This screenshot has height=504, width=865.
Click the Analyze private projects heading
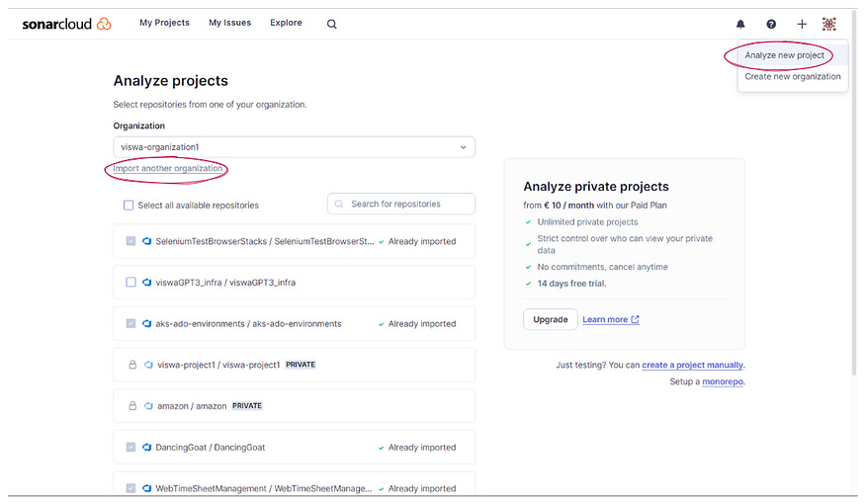(596, 187)
